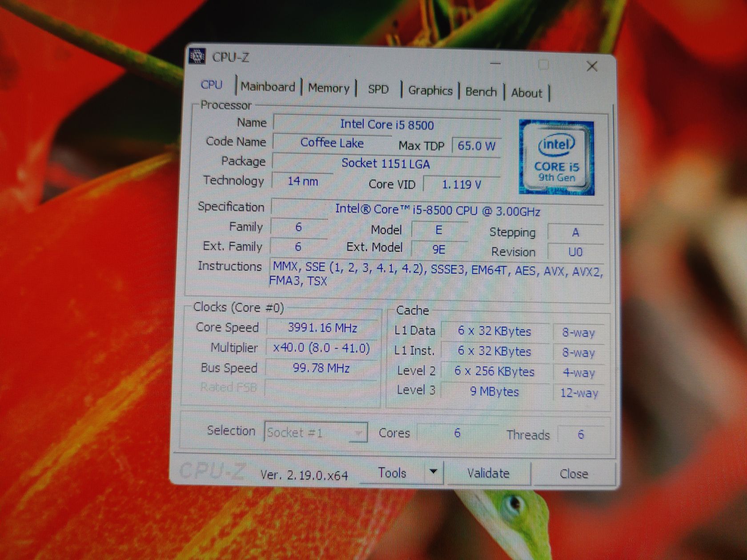
Task: Click the CPU-Z title bar app icon
Action: (x=197, y=56)
